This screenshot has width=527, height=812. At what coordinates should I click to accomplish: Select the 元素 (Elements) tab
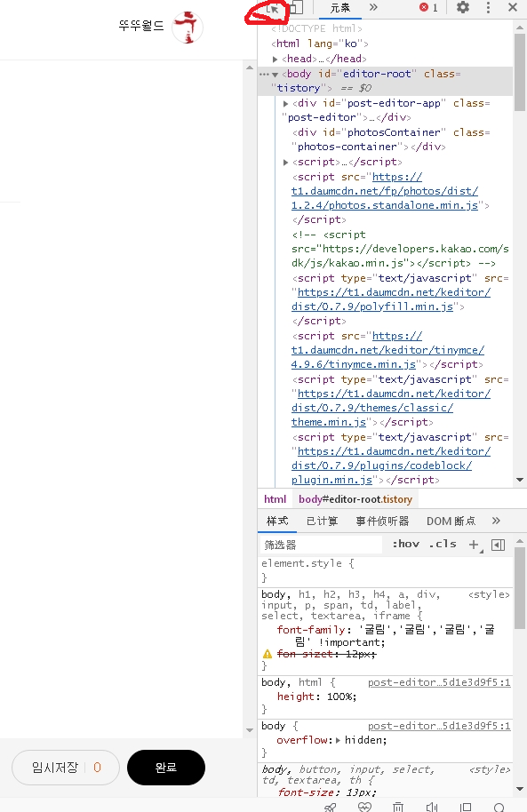(340, 7)
